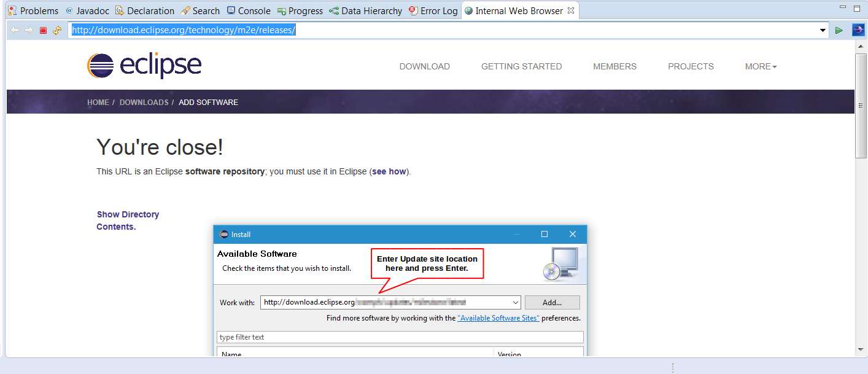This screenshot has width=868, height=374.
Task: Go forward in the internal browser
Action: click(x=29, y=30)
